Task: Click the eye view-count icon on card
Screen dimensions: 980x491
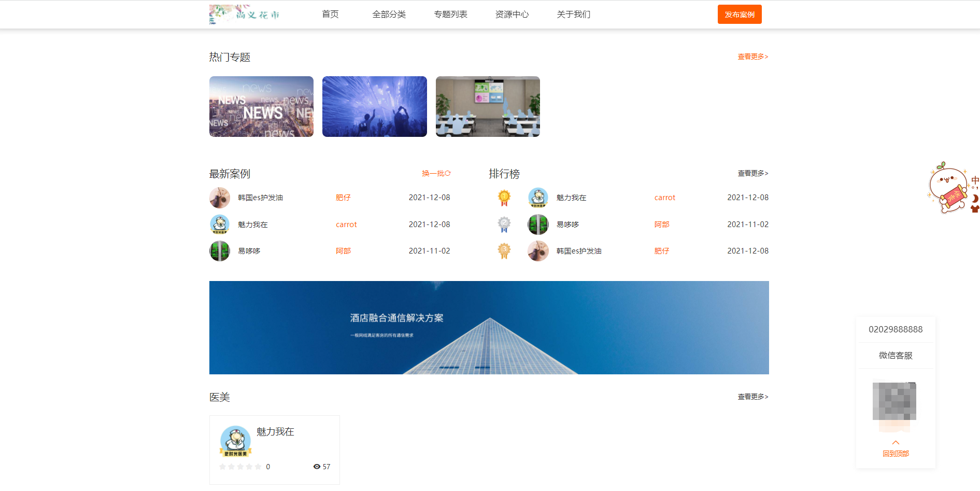Action: point(317,467)
